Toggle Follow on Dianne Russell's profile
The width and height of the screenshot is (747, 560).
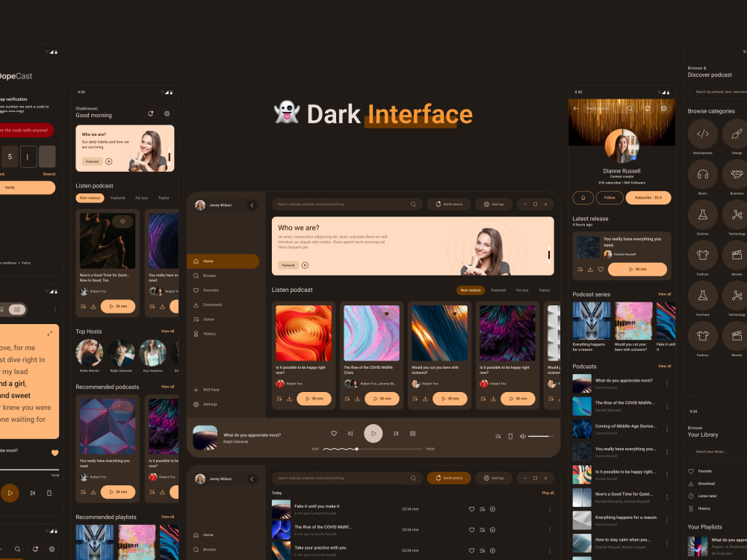610,198
